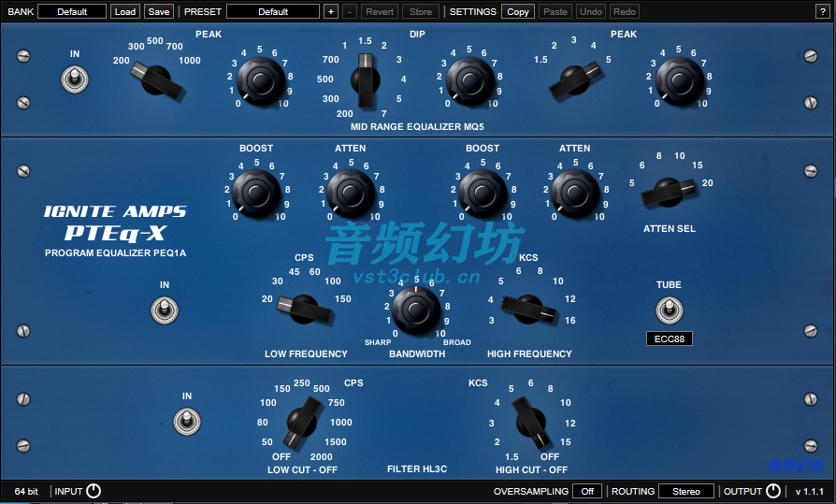This screenshot has height=504, width=836.
Task: Click the SHARP bandwidth label
Action: click(x=378, y=342)
